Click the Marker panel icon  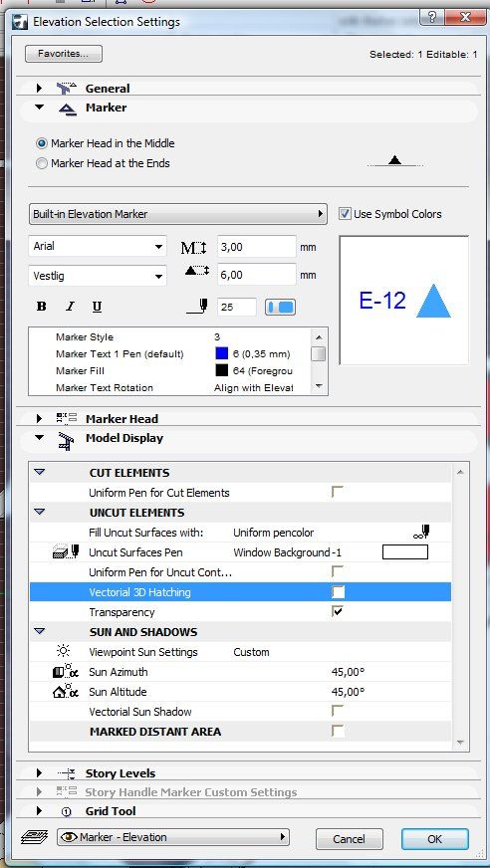coord(67,109)
